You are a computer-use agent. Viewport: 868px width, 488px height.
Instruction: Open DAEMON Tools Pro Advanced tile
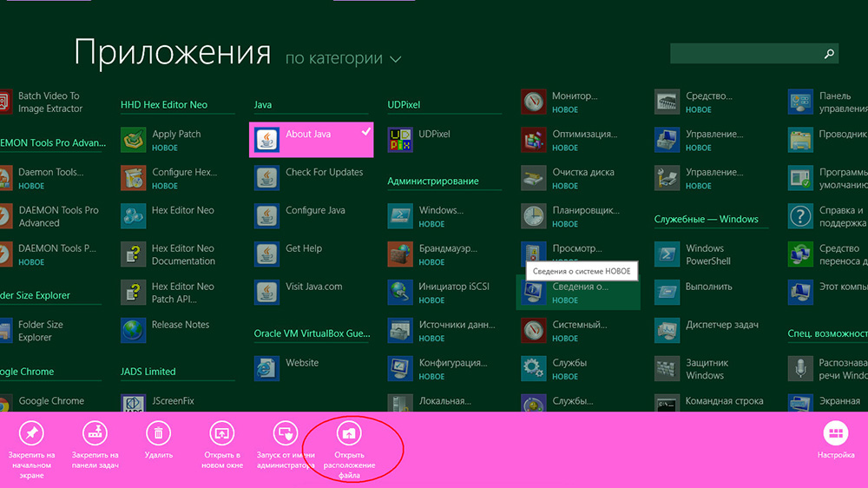pyautogui.click(x=49, y=216)
